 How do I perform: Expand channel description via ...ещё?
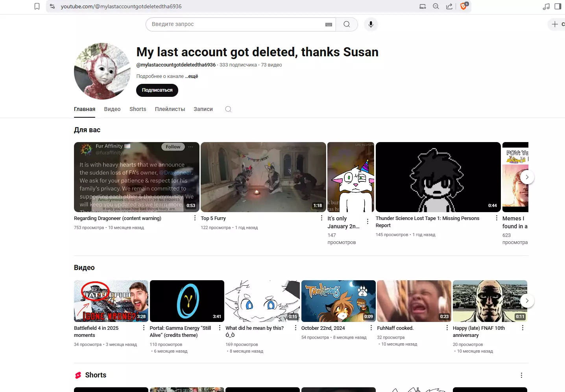[x=192, y=76]
